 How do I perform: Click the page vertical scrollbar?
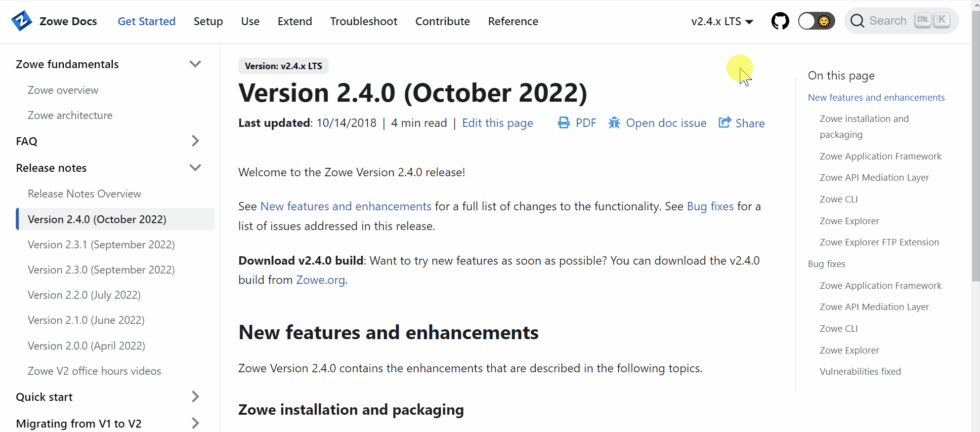point(975,148)
